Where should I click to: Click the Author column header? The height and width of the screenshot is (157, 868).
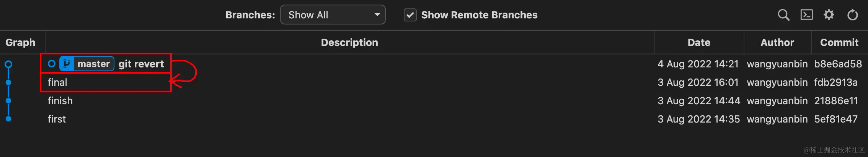(777, 43)
